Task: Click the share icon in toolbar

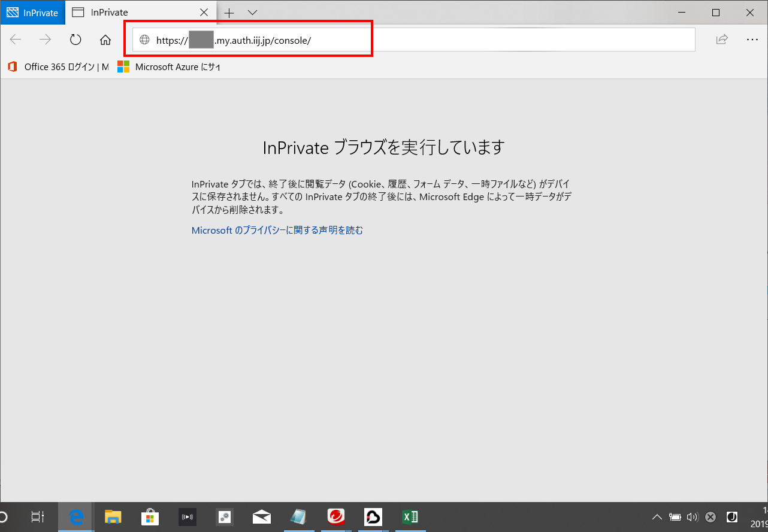Action: (722, 40)
